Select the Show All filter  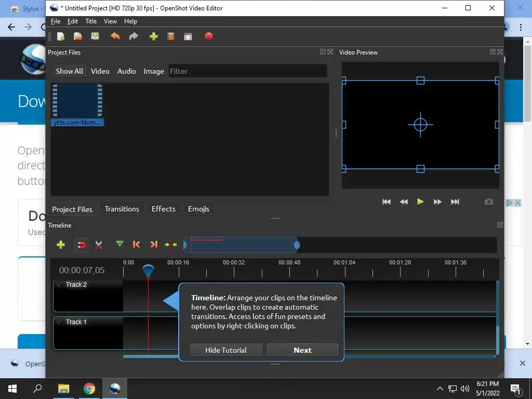click(70, 71)
